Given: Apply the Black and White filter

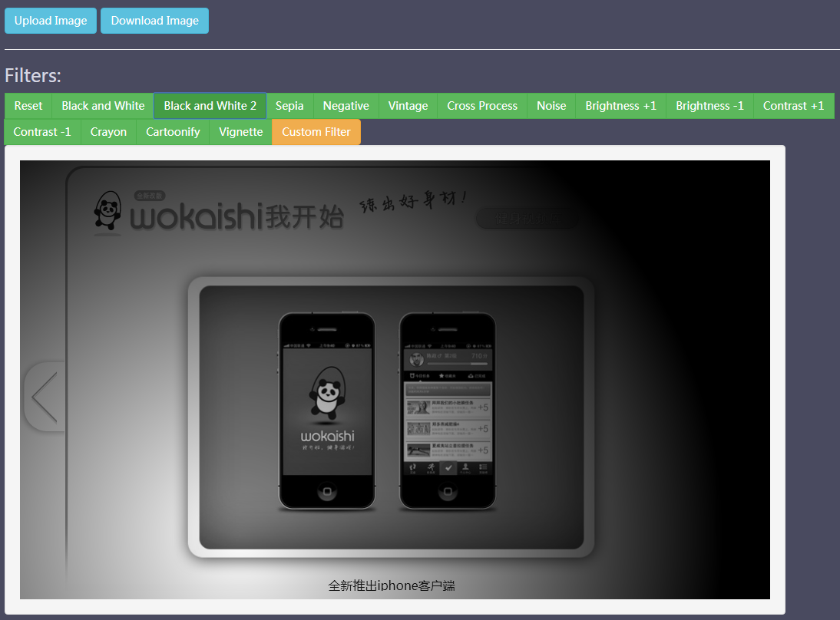Looking at the screenshot, I should coord(103,106).
